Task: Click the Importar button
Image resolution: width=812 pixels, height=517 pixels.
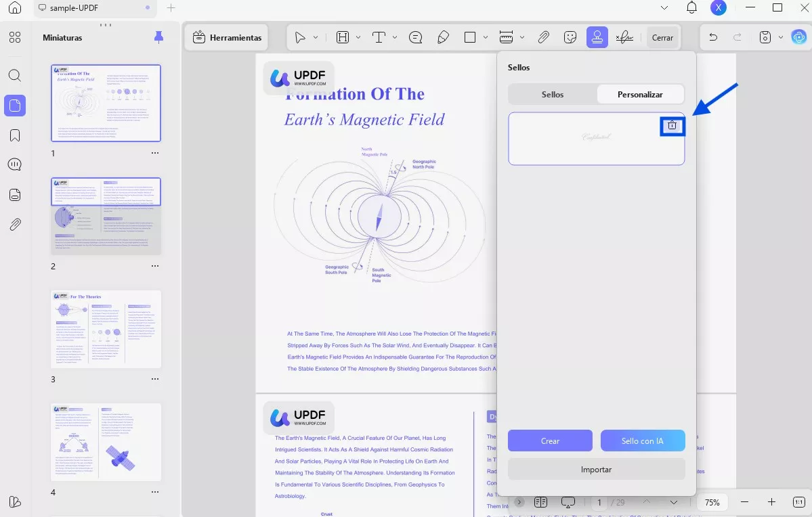Action: tap(596, 470)
